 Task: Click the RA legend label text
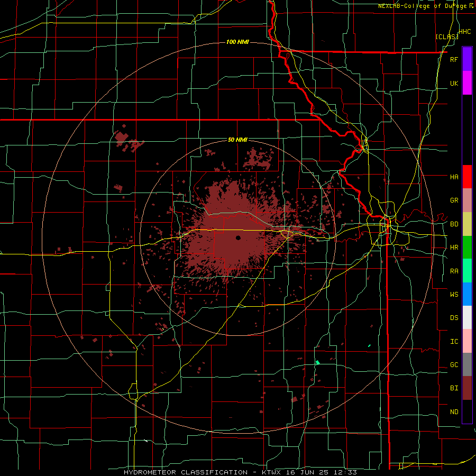click(x=454, y=271)
